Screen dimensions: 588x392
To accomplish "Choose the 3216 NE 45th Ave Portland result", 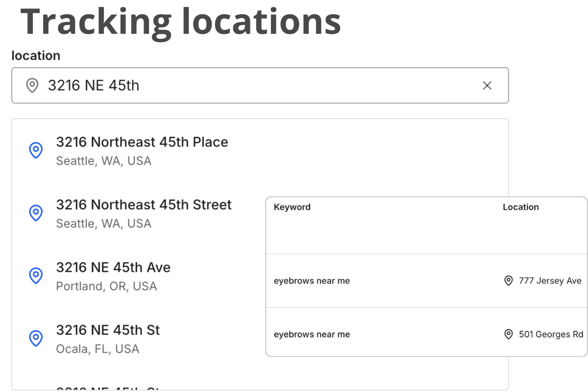I will [113, 275].
